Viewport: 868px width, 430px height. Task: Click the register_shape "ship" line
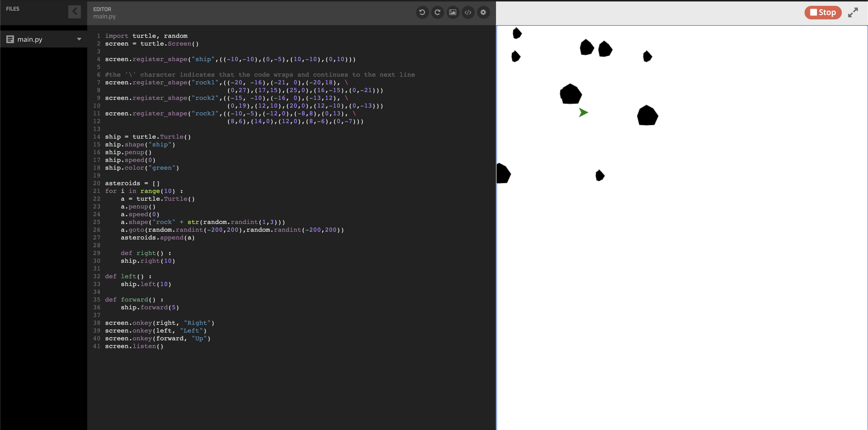click(x=230, y=59)
